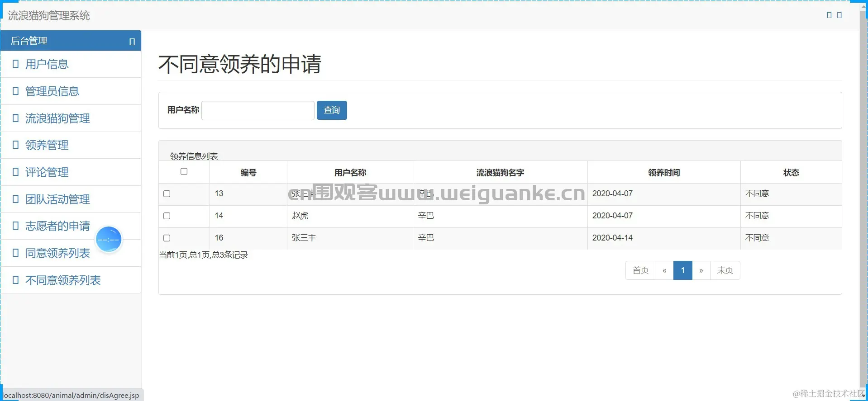This screenshot has height=401, width=868.
Task: Focus the 用户名称 search input
Action: tap(258, 110)
